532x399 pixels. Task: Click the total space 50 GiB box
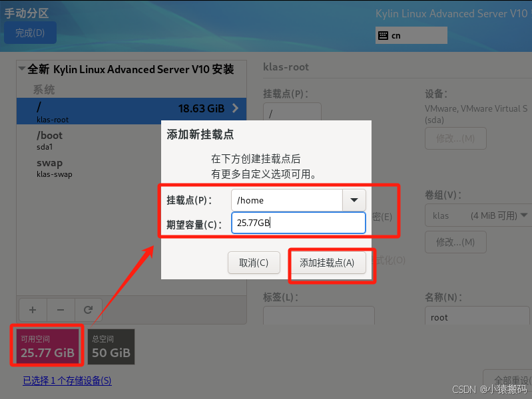click(x=111, y=346)
